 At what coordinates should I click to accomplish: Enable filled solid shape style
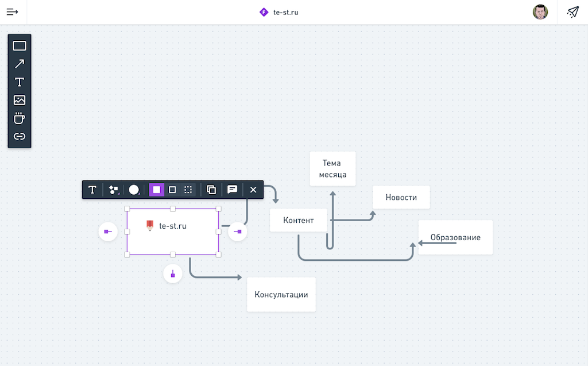[156, 190]
